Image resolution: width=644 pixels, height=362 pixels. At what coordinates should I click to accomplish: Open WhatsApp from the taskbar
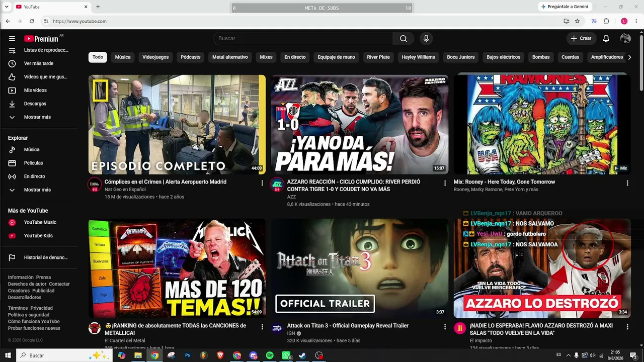286,355
